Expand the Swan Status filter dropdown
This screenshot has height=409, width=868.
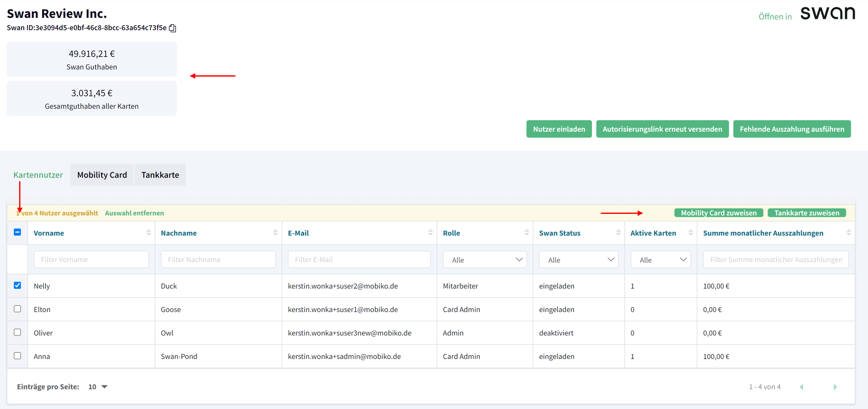click(x=579, y=260)
